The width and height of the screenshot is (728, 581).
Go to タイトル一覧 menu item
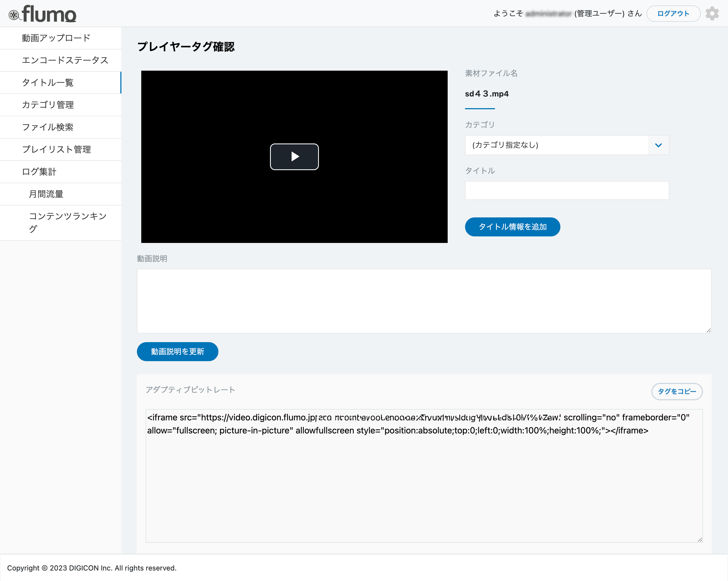pyautogui.click(x=61, y=83)
